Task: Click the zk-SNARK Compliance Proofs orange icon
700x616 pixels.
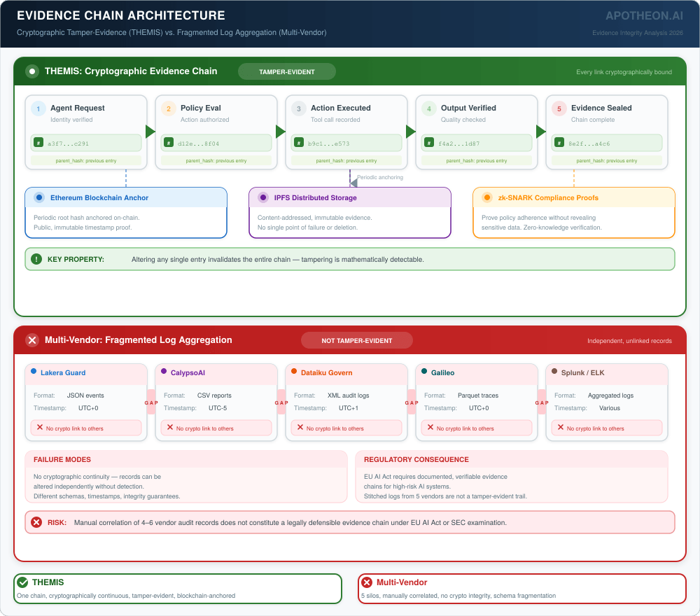Action: (x=487, y=197)
